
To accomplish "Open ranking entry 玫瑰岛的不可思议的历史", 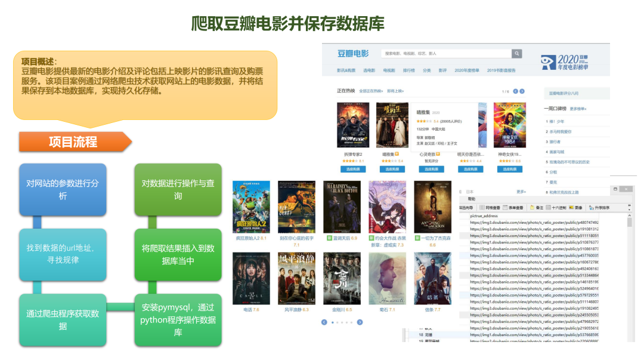I will pos(569,162).
